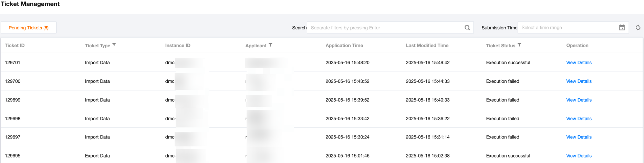Screen dimensions: 644x163
Task: View details of ticket 129697
Action: point(579,137)
